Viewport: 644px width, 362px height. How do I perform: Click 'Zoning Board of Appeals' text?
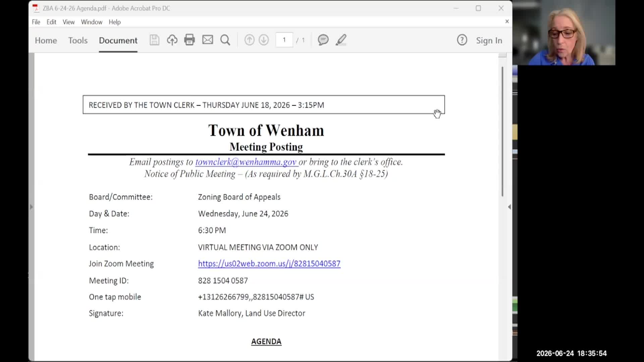click(239, 197)
